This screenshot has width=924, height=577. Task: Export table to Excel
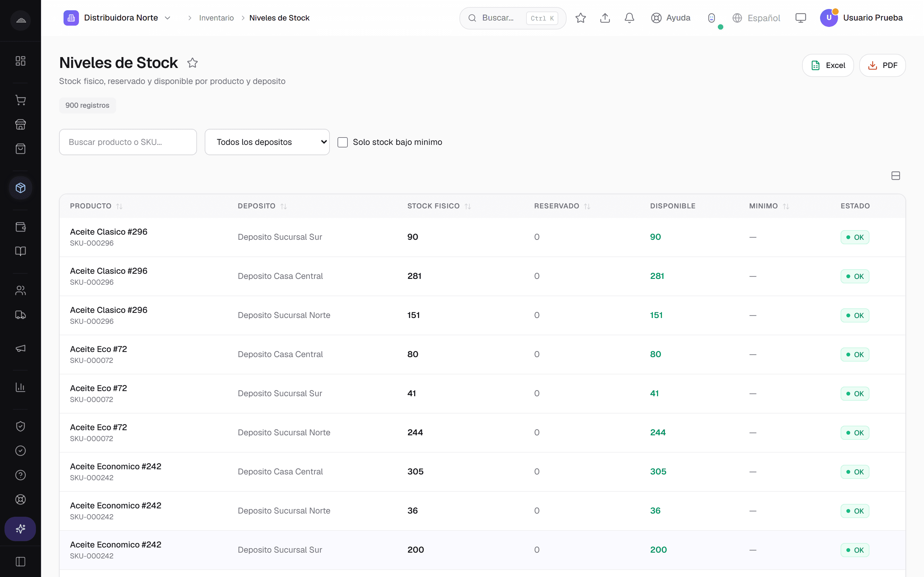point(828,65)
